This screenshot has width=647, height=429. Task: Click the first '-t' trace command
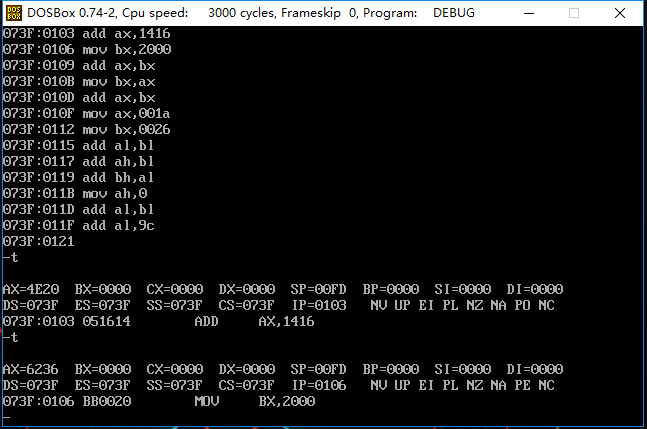point(10,258)
